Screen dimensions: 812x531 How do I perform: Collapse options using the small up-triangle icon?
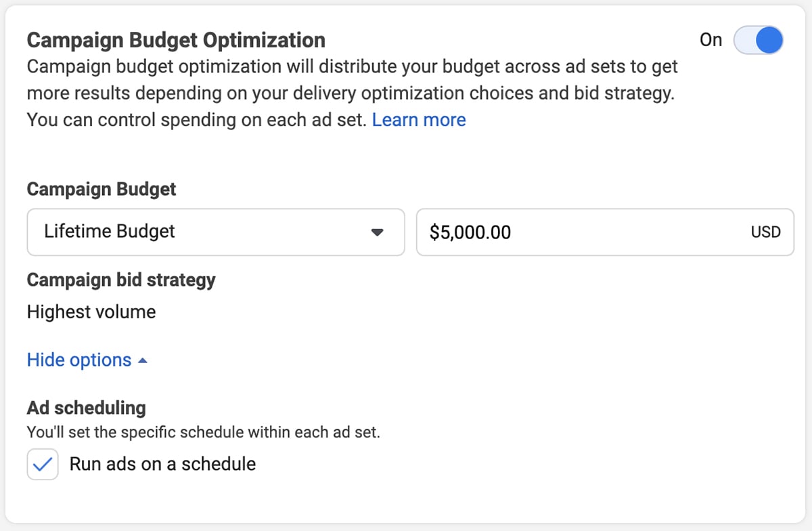(x=142, y=360)
